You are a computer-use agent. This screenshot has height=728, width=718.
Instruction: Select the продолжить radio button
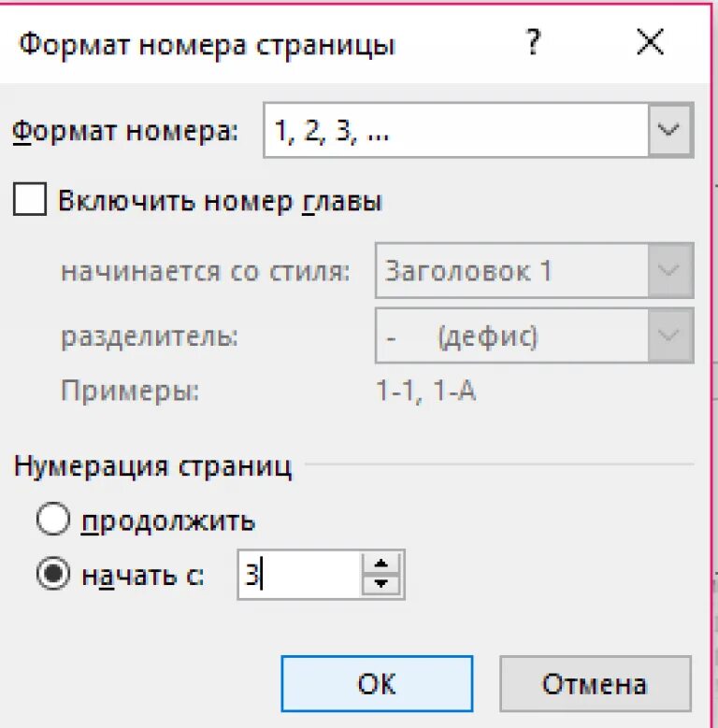point(53,520)
